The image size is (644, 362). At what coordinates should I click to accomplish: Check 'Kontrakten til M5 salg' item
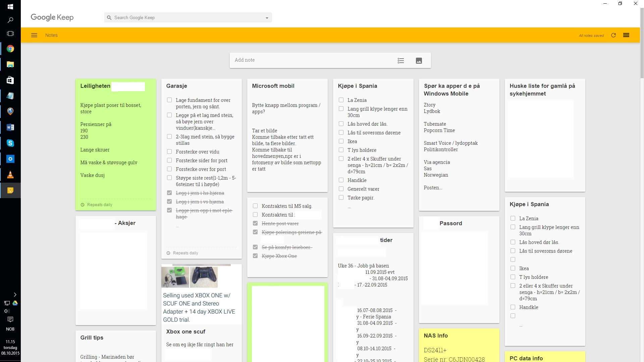[255, 206]
